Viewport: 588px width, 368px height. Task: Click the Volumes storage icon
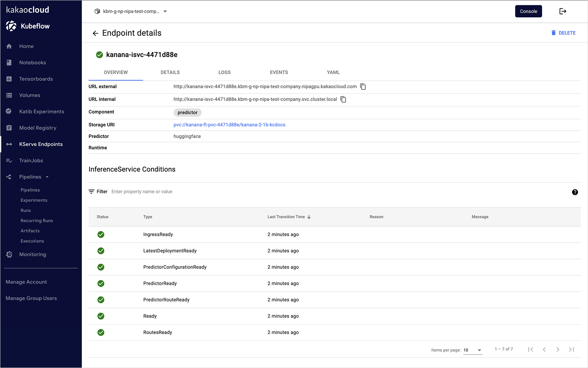click(x=9, y=95)
